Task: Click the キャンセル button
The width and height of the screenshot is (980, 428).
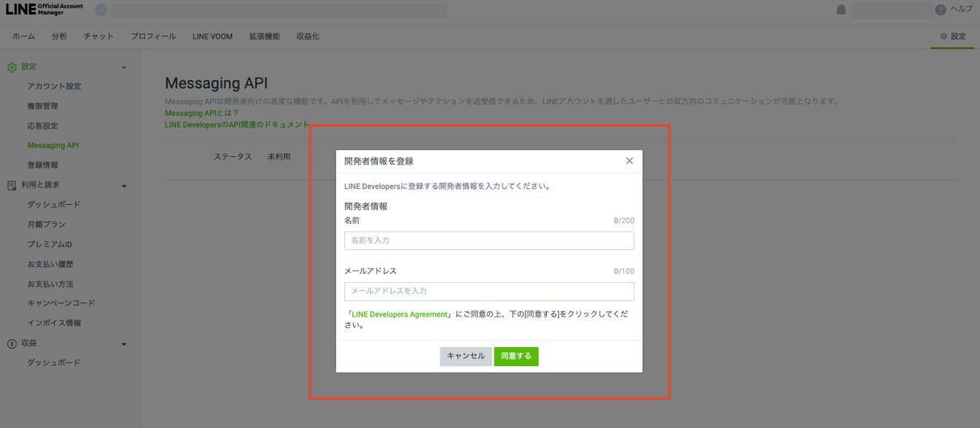Action: (x=466, y=357)
